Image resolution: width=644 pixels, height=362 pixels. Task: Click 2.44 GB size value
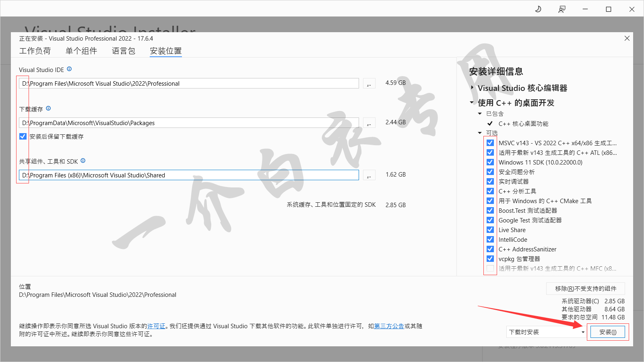tap(396, 122)
